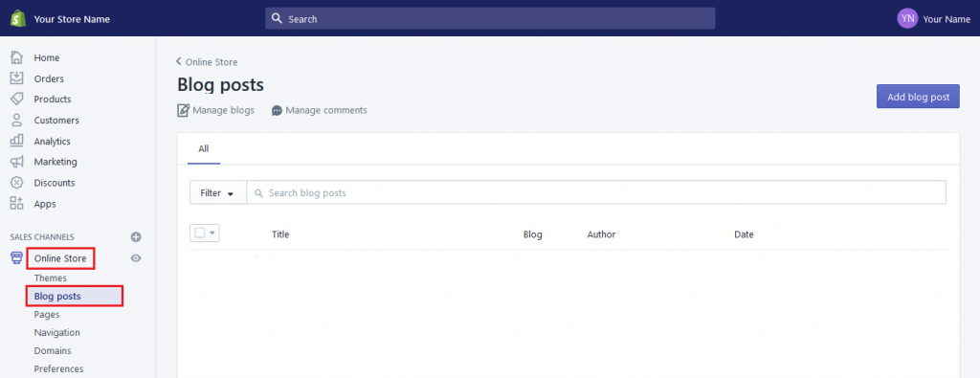Click the Shopify bag logo
Image resolution: width=980 pixels, height=378 pixels.
click(17, 19)
